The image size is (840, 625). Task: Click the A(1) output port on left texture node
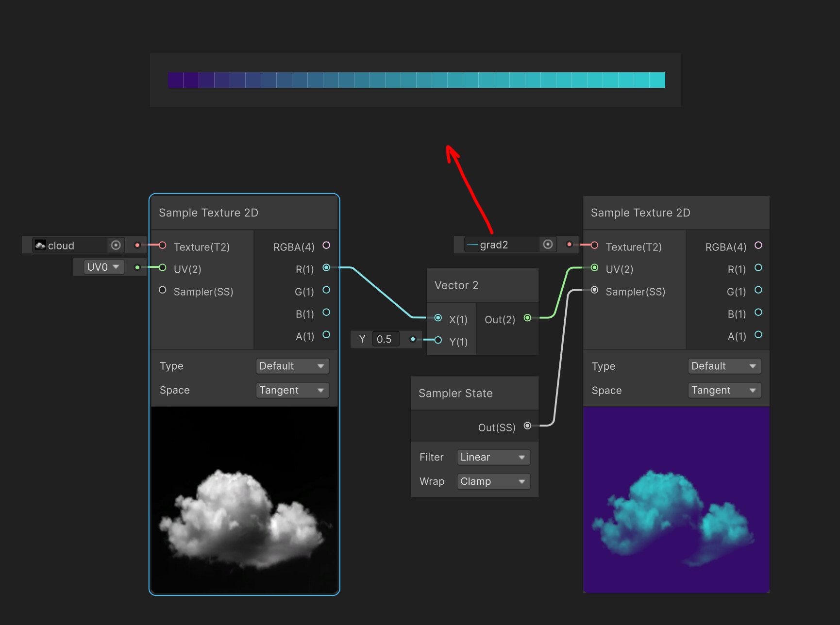pos(326,335)
